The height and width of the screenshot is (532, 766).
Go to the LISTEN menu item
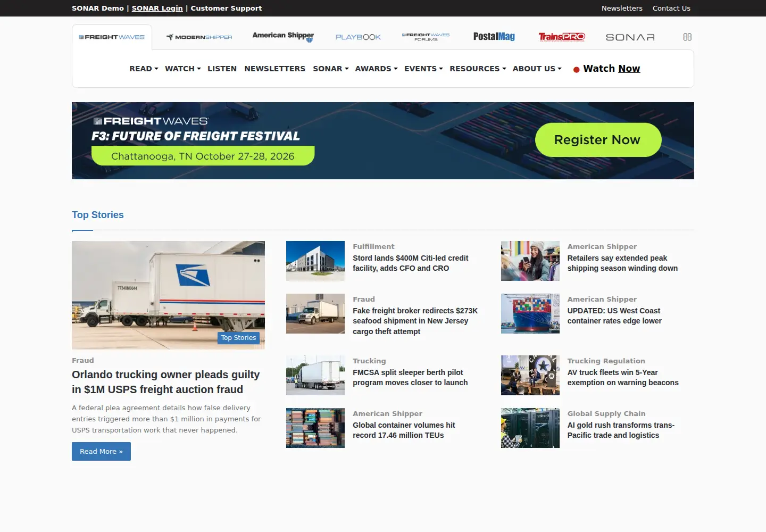click(x=222, y=69)
